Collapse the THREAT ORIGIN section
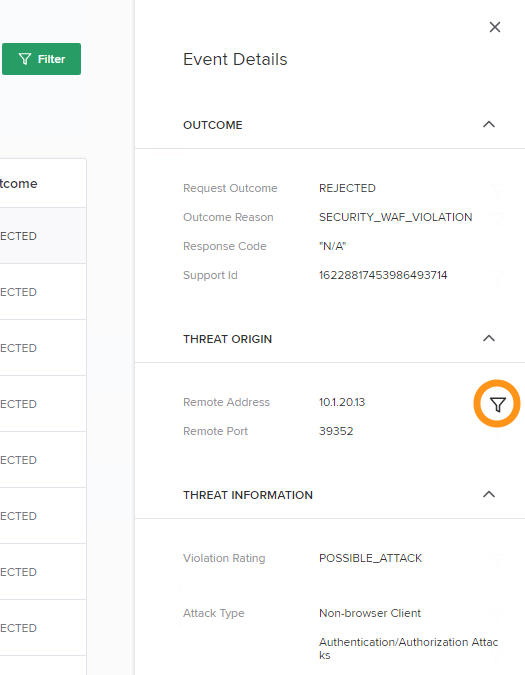The height and width of the screenshot is (675, 525). pos(489,338)
